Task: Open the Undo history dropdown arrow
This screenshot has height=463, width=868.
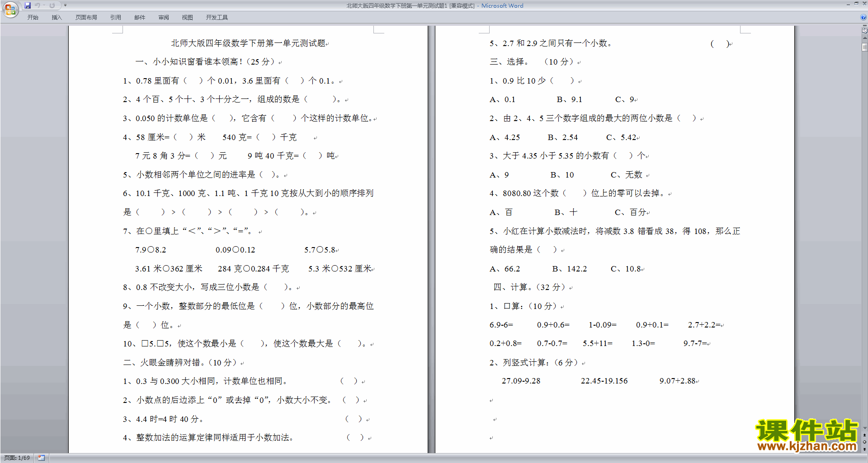Action: [44, 5]
